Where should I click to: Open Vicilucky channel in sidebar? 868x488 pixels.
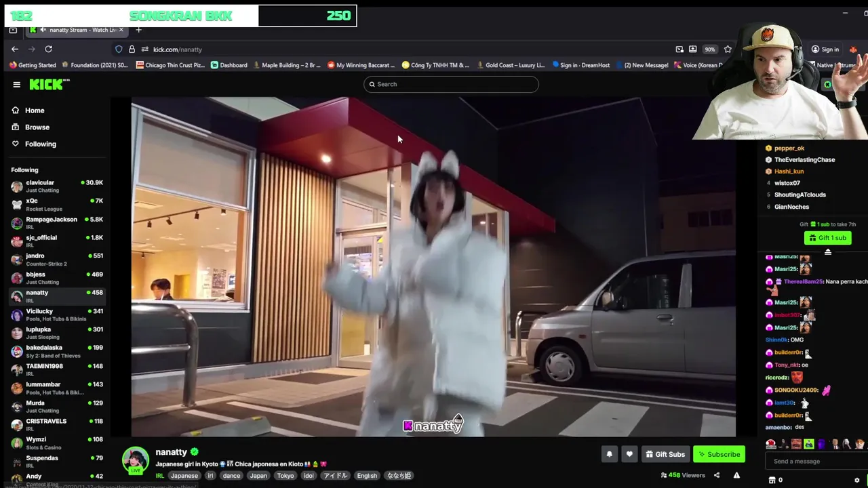57,314
